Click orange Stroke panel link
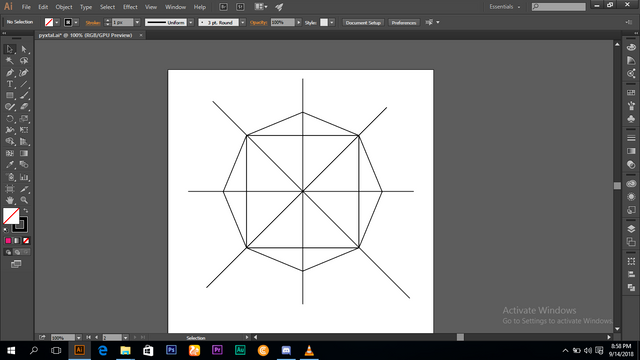640x360 pixels. click(93, 23)
